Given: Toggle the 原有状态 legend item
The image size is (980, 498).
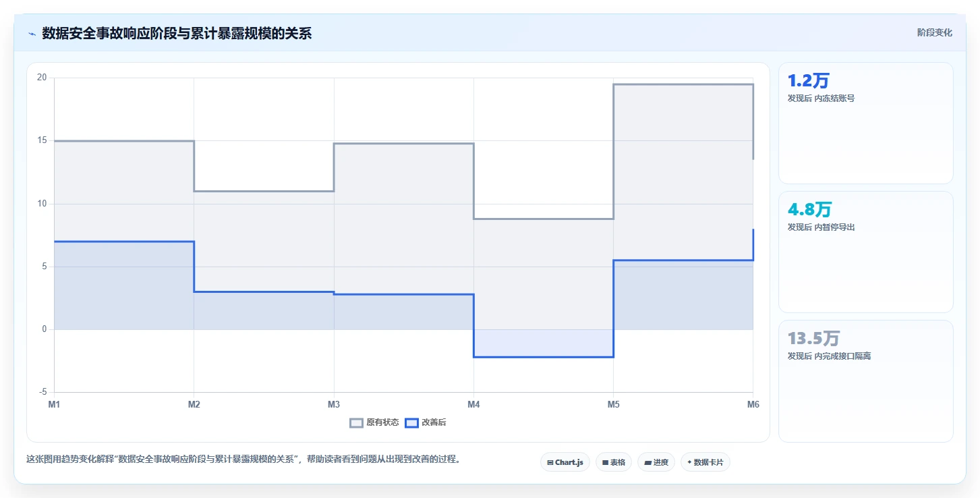Looking at the screenshot, I should tap(374, 423).
